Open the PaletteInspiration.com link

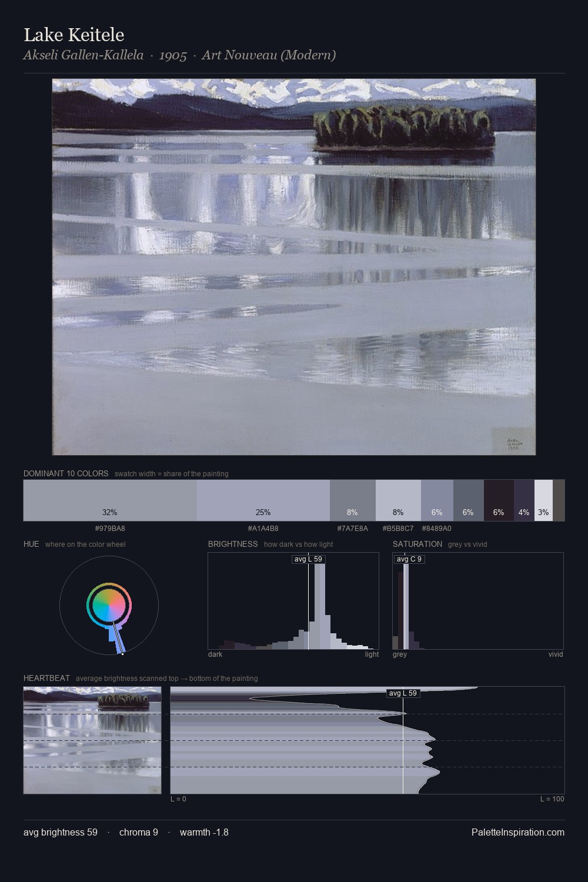tap(518, 832)
